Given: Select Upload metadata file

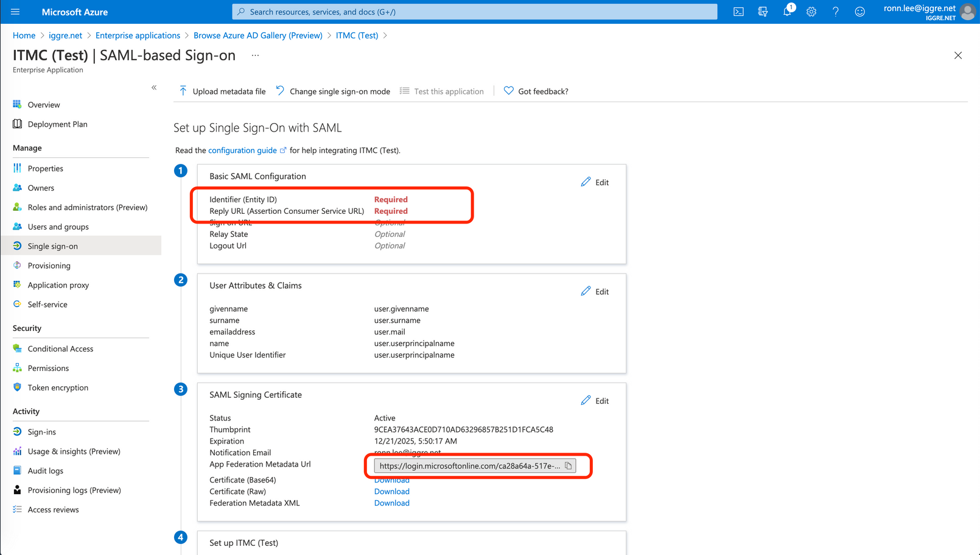Looking at the screenshot, I should tap(222, 91).
